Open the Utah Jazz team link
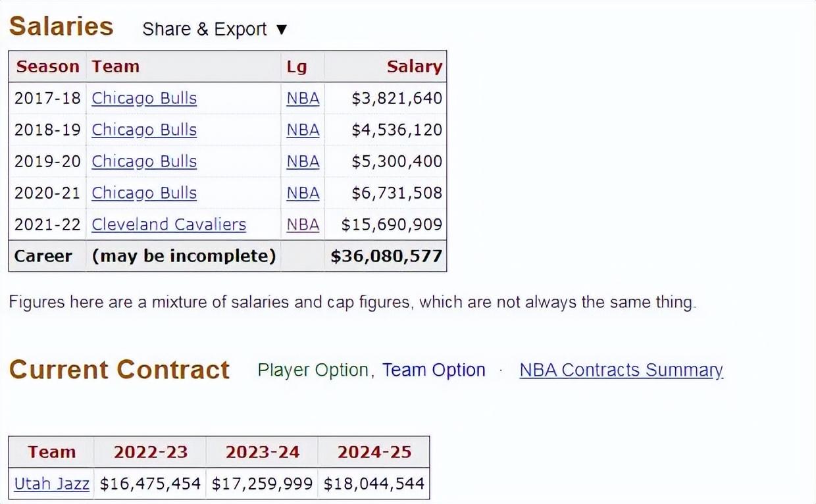 (x=51, y=484)
